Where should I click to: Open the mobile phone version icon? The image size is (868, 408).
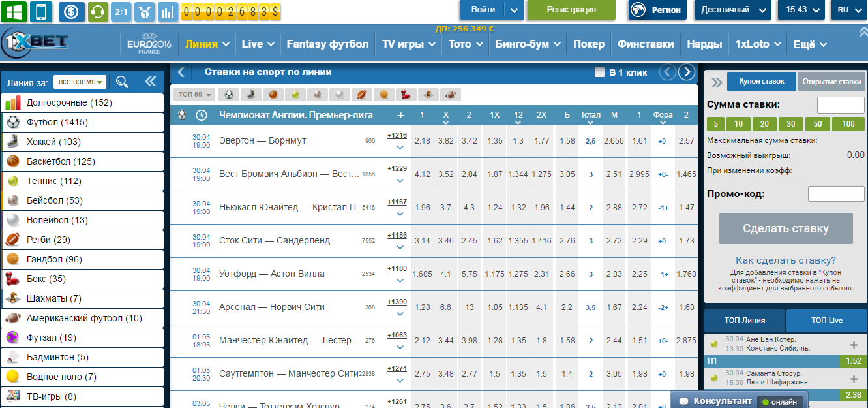click(x=41, y=11)
